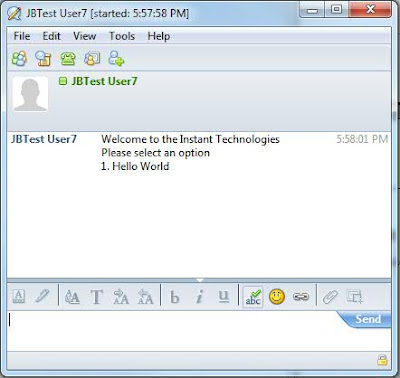Image resolution: width=400 pixels, height=378 pixels.
Task: Click the chat window title bar icon
Action: point(14,14)
